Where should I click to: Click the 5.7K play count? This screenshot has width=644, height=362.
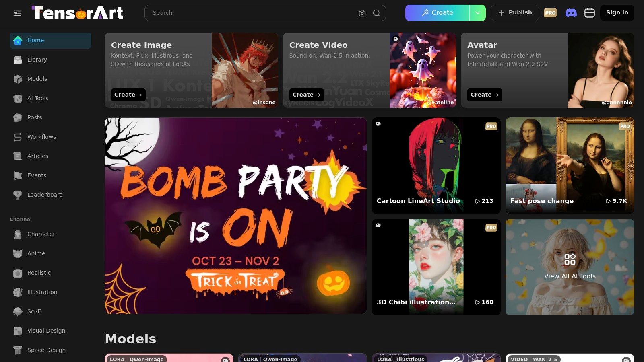[617, 201]
